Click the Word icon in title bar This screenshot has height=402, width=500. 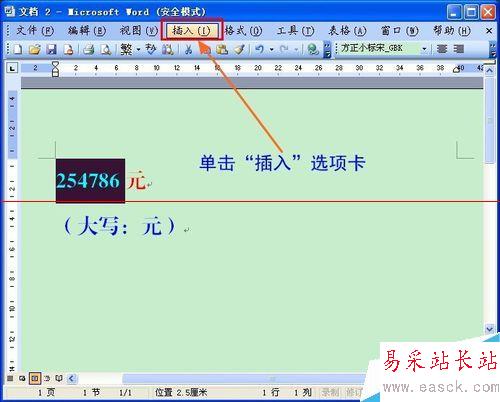click(10, 11)
